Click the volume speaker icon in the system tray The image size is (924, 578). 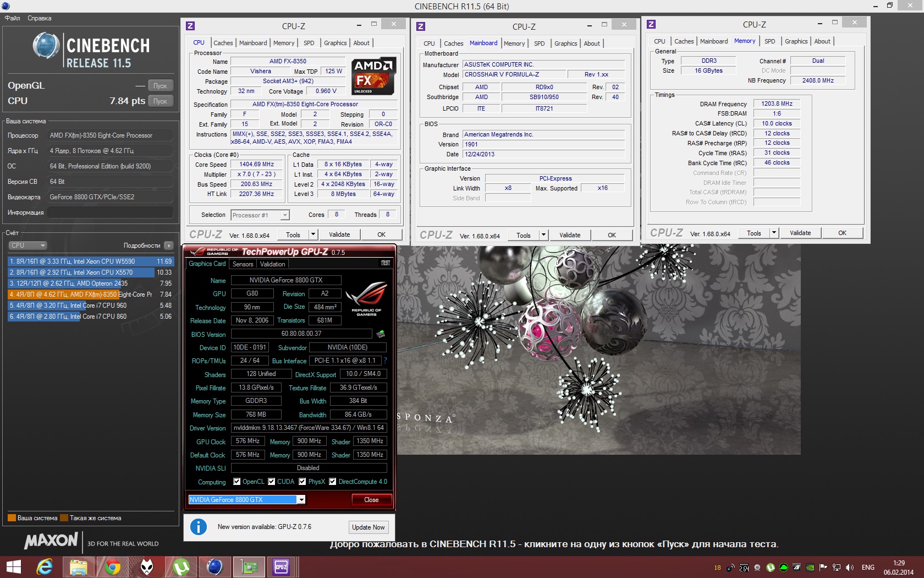point(850,568)
